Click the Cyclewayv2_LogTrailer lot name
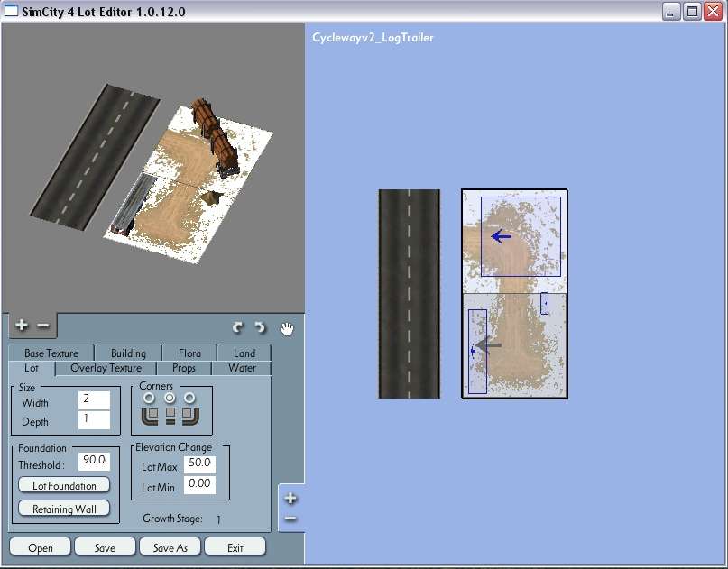728x569 pixels. [373, 38]
